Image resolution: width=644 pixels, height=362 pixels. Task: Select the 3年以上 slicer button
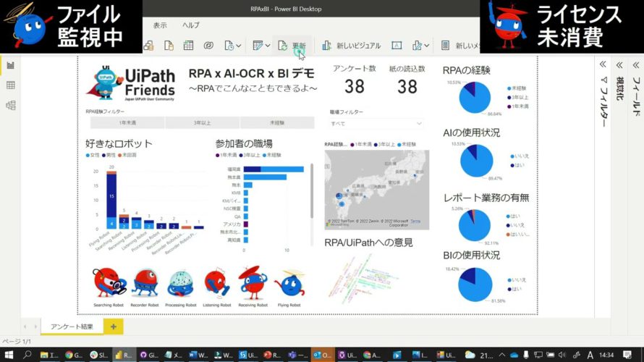click(203, 123)
